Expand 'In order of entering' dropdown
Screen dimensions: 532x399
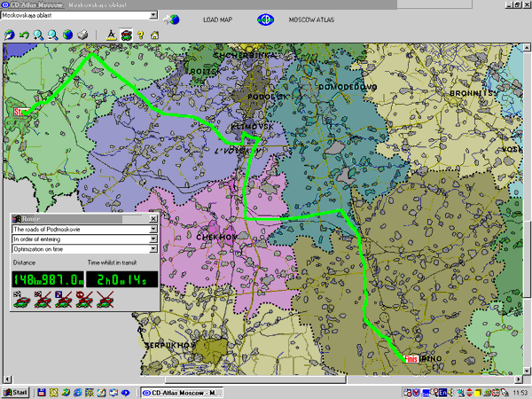[153, 239]
